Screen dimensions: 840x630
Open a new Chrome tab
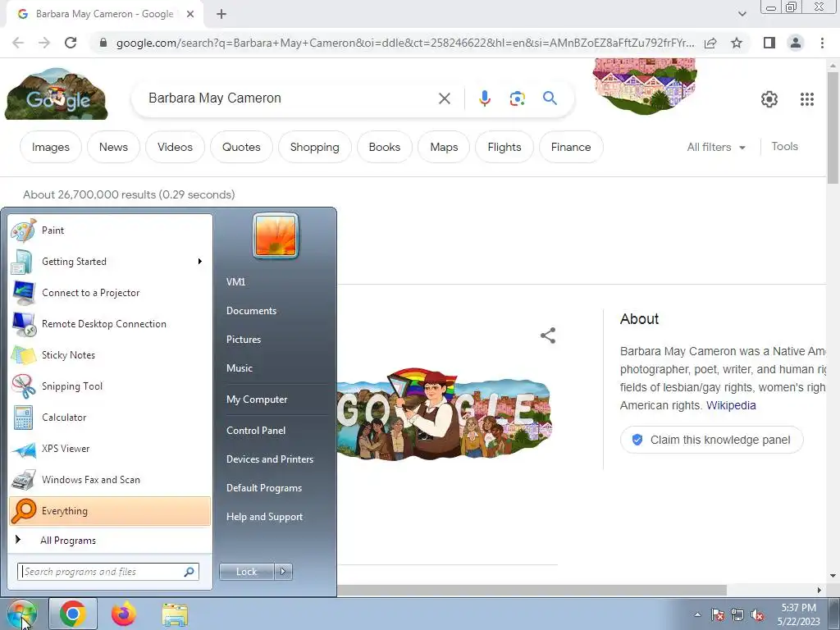click(x=221, y=14)
